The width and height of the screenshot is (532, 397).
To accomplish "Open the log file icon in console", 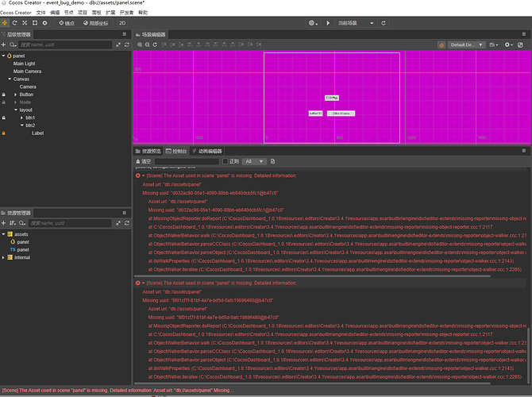I will tap(272, 161).
